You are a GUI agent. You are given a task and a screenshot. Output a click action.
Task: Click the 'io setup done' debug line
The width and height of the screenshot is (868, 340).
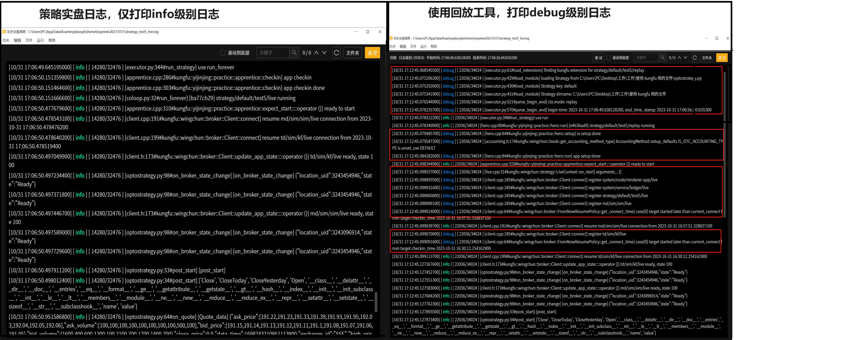(496, 134)
